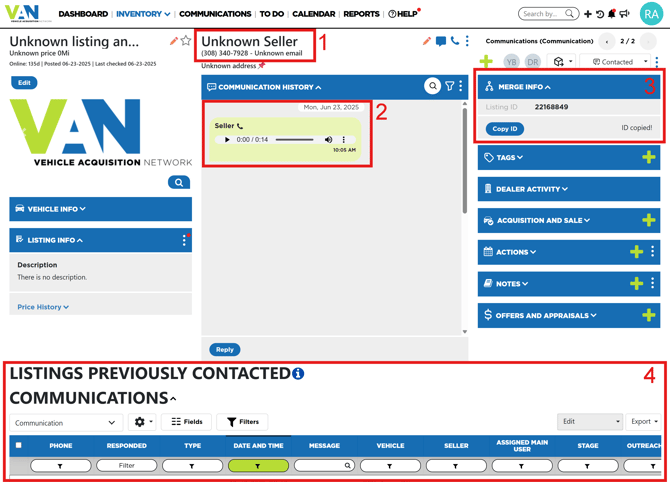Click the phone call icon beside seller name
Viewport: 670px width, 482px height.
[454, 41]
